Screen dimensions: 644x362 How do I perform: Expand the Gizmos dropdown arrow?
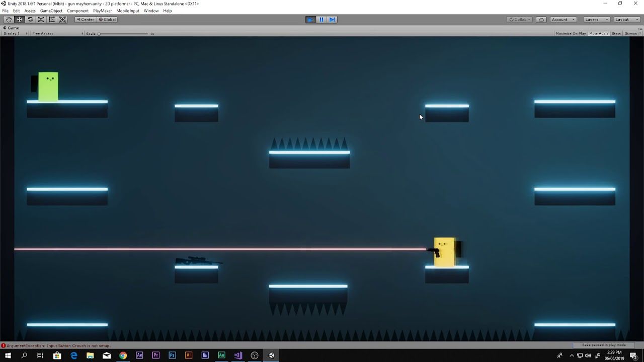pyautogui.click(x=639, y=34)
